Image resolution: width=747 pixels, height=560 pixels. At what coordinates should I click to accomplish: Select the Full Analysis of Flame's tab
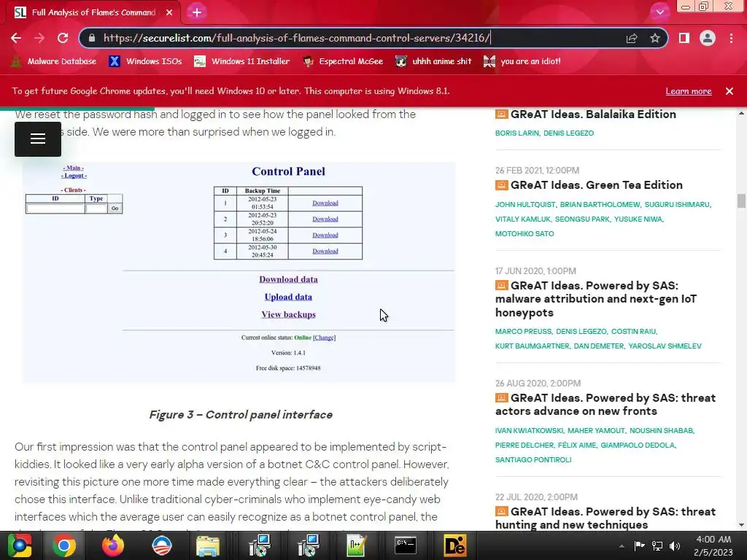tap(93, 12)
